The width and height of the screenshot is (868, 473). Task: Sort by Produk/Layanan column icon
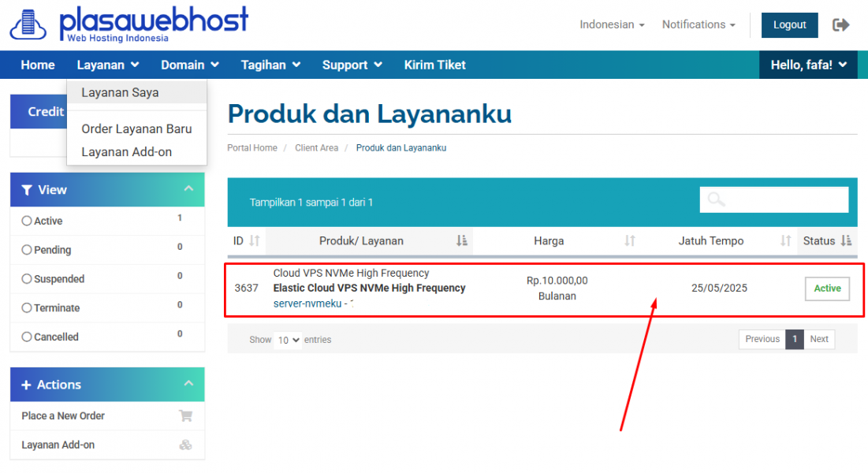click(462, 241)
